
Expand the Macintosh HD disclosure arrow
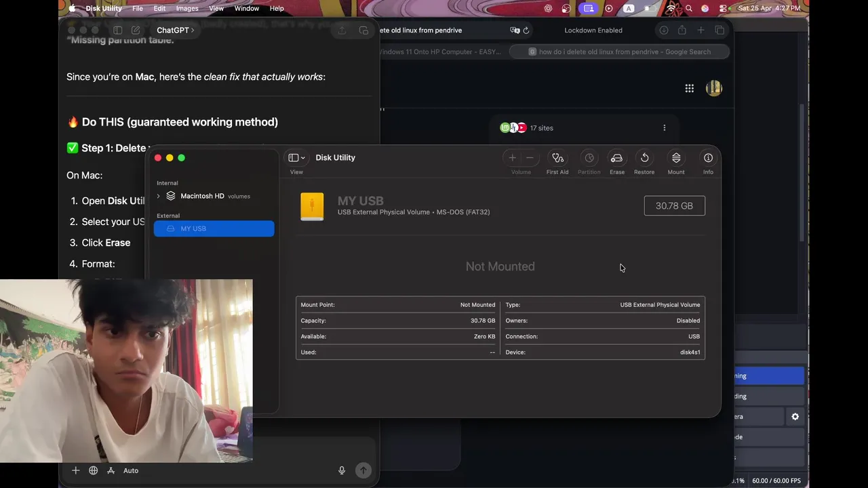(x=159, y=196)
